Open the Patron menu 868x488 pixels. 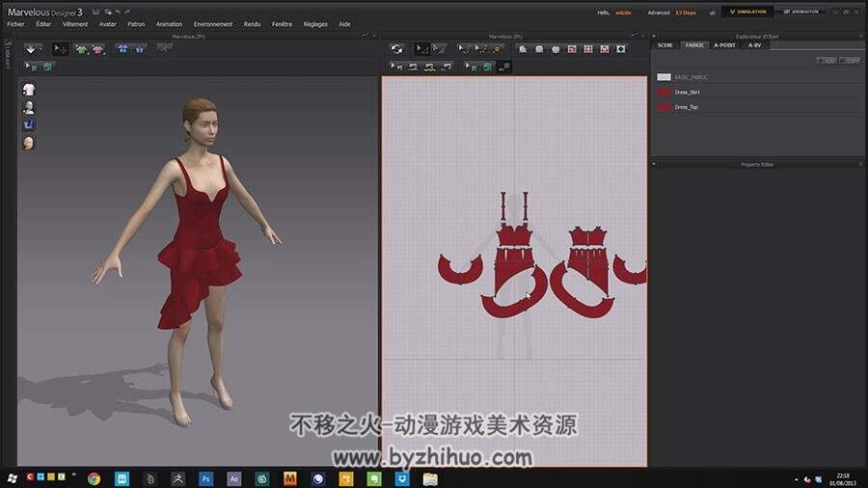pos(136,24)
